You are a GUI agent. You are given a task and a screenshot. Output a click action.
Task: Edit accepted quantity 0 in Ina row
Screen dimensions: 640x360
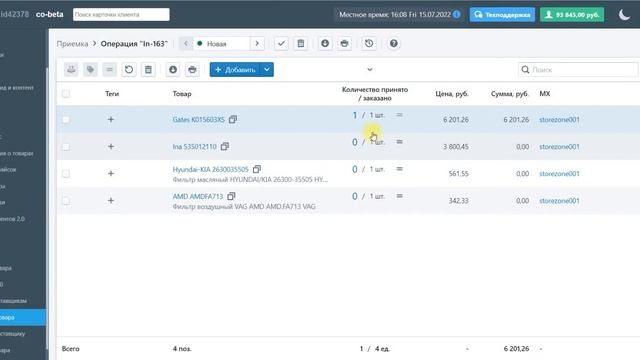point(355,142)
